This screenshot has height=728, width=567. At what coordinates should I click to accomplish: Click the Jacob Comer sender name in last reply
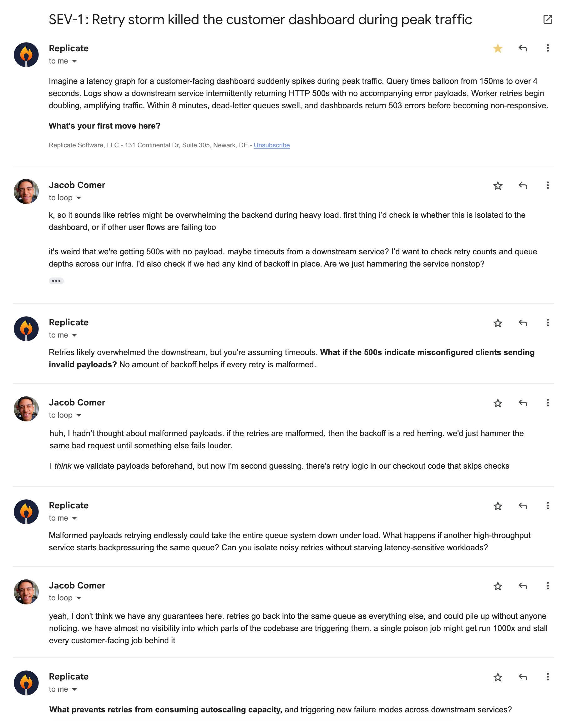(77, 585)
